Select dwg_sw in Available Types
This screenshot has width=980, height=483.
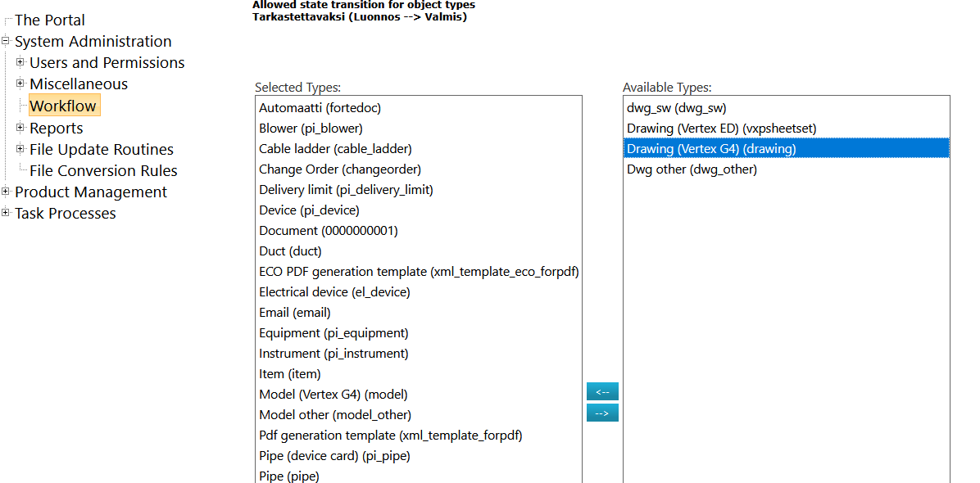click(x=676, y=108)
